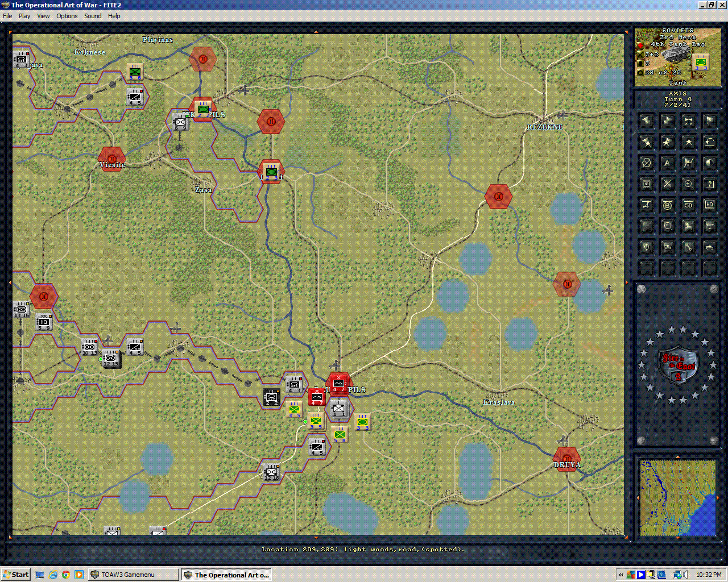Click the Kraslava town label
This screenshot has width=728, height=582.
click(x=499, y=402)
